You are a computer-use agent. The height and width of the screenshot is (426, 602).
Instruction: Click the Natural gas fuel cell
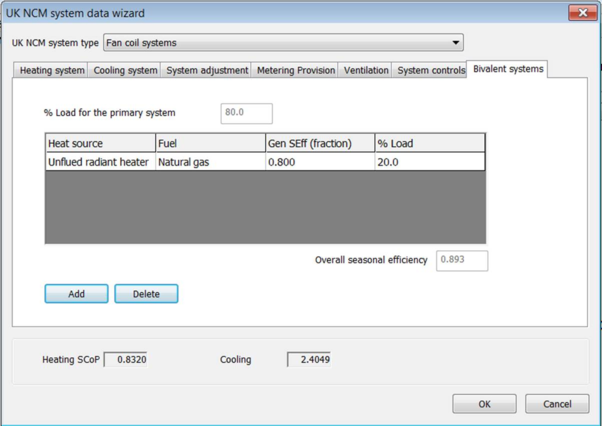click(x=209, y=161)
